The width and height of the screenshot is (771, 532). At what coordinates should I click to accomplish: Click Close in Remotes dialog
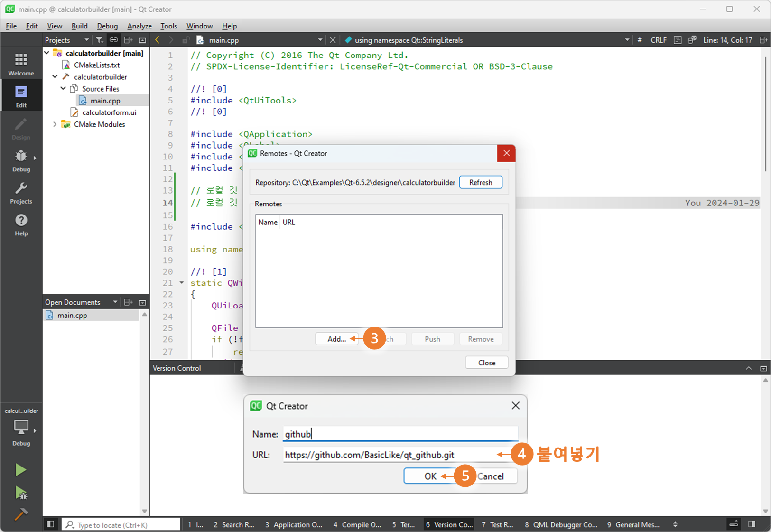pos(486,363)
